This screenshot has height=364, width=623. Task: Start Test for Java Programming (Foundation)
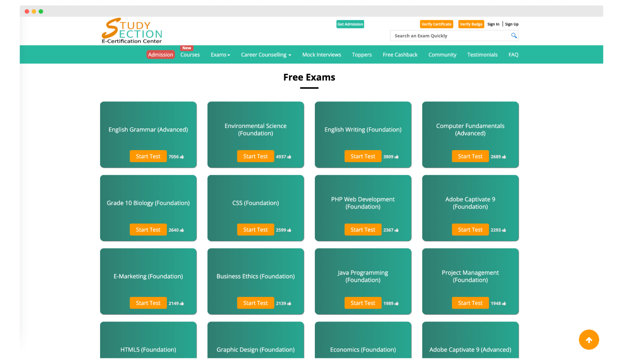point(363,303)
